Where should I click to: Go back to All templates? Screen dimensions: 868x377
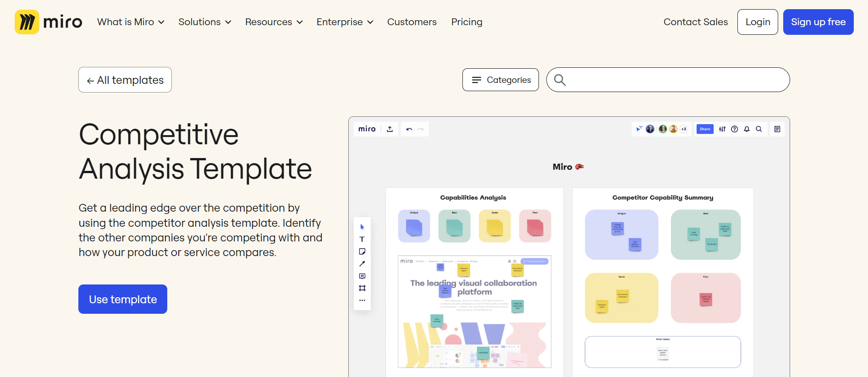(125, 80)
